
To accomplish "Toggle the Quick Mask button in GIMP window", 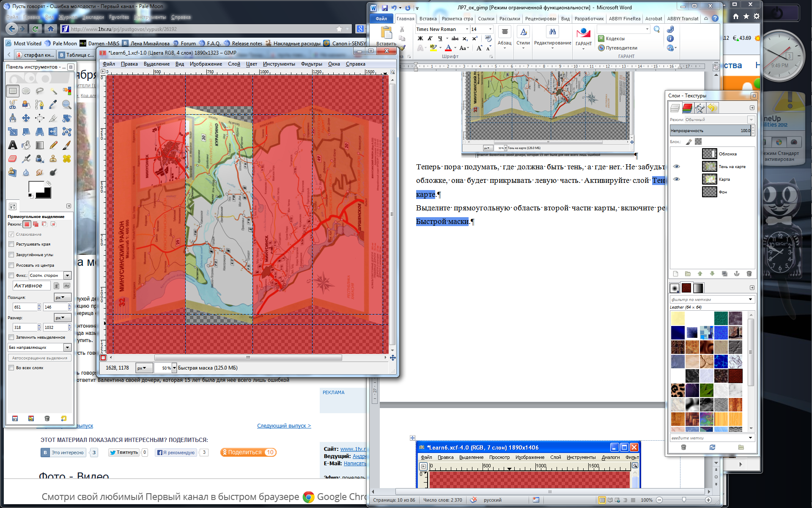I will [103, 358].
